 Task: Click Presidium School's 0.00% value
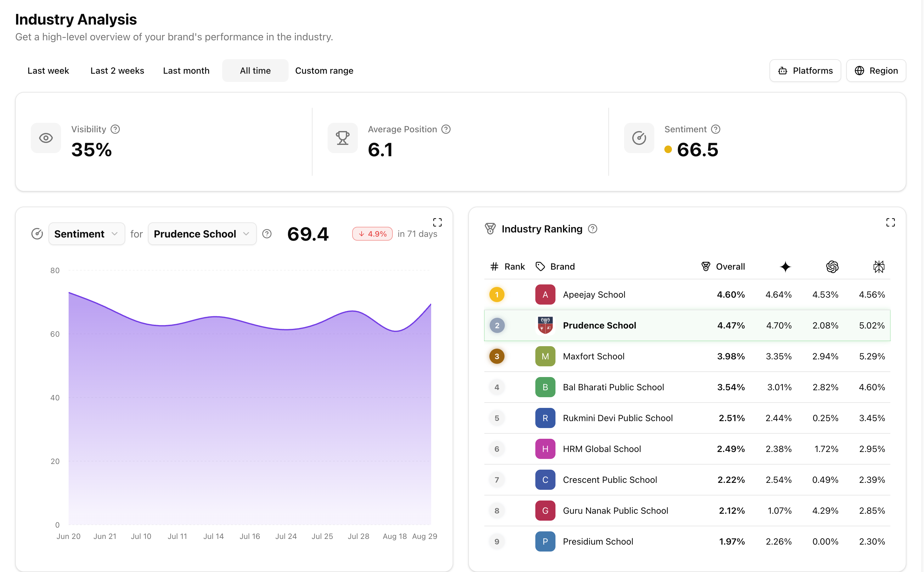(x=825, y=542)
